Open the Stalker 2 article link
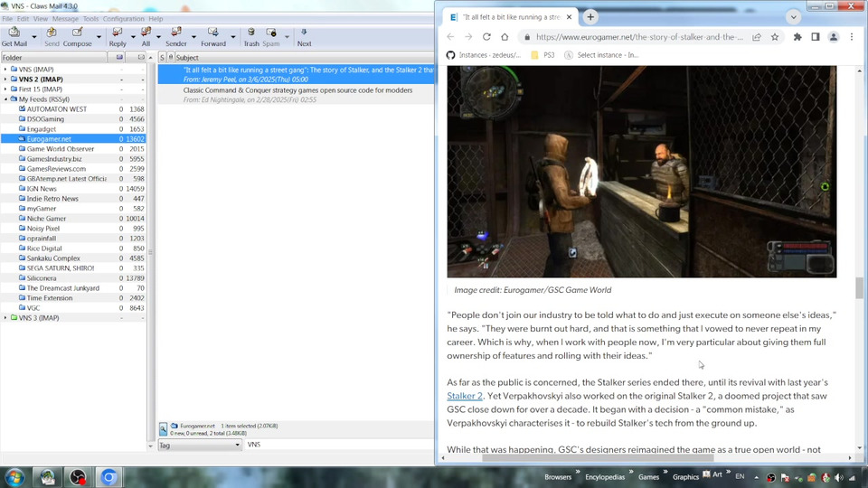 465,396
